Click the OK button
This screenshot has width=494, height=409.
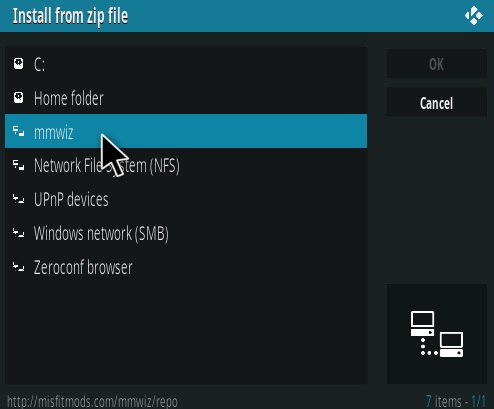pyautogui.click(x=437, y=64)
